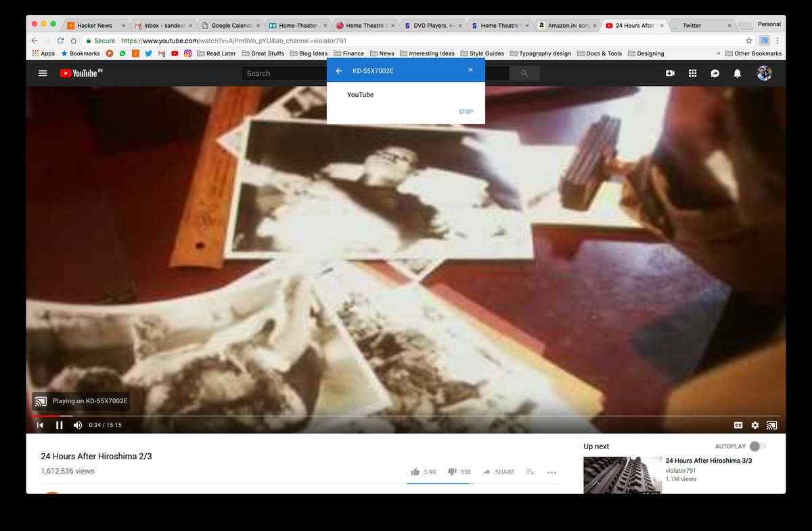Open the Other Bookmarks folder

tap(753, 53)
